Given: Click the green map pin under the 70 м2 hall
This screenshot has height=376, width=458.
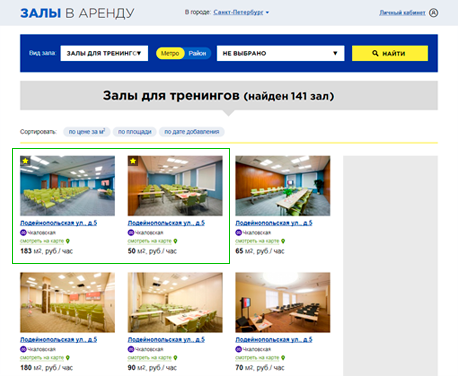Looking at the screenshot, I should click(x=283, y=357).
